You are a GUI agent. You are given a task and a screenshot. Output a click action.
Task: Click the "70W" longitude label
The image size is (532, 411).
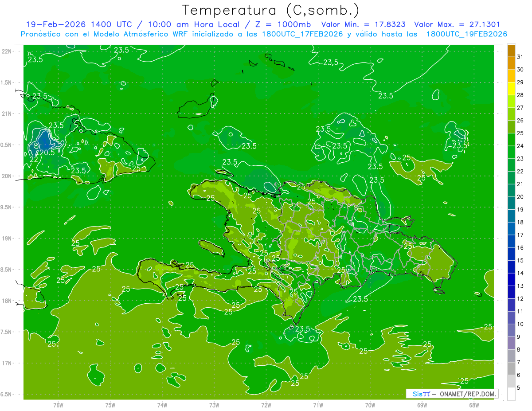tap(370, 405)
